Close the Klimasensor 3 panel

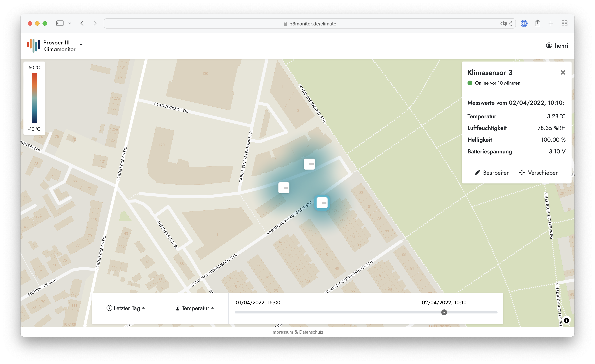pyautogui.click(x=563, y=72)
